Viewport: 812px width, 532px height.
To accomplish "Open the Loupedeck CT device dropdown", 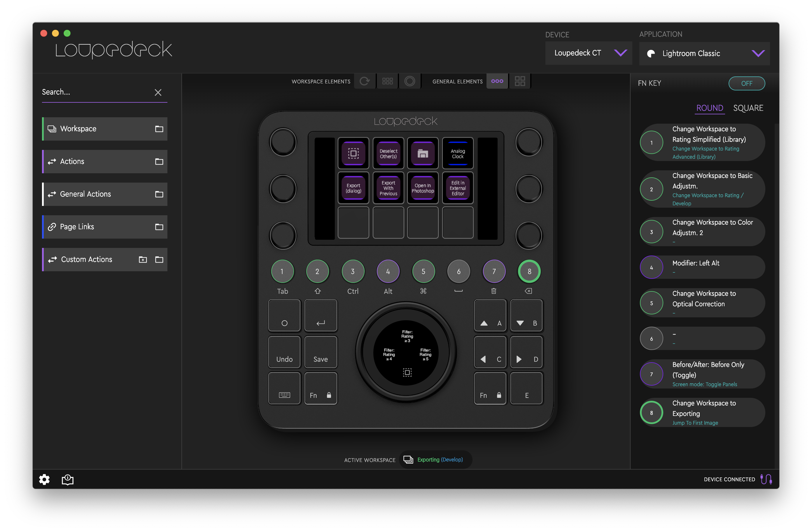I will coord(588,53).
